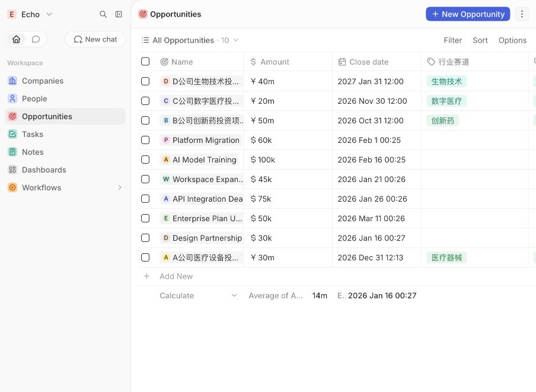Screen dimensions: 536x392
Task: Click the search magnifier icon
Action: [x=103, y=14]
